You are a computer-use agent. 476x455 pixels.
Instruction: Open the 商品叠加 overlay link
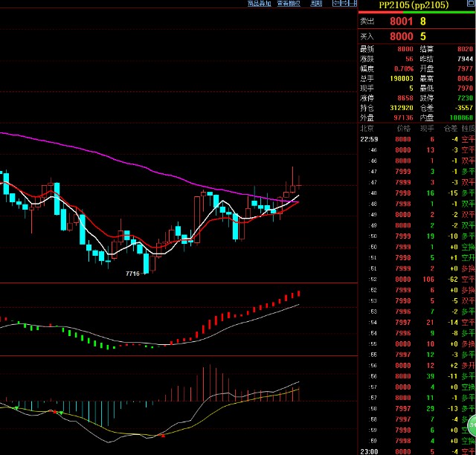pos(259,4)
